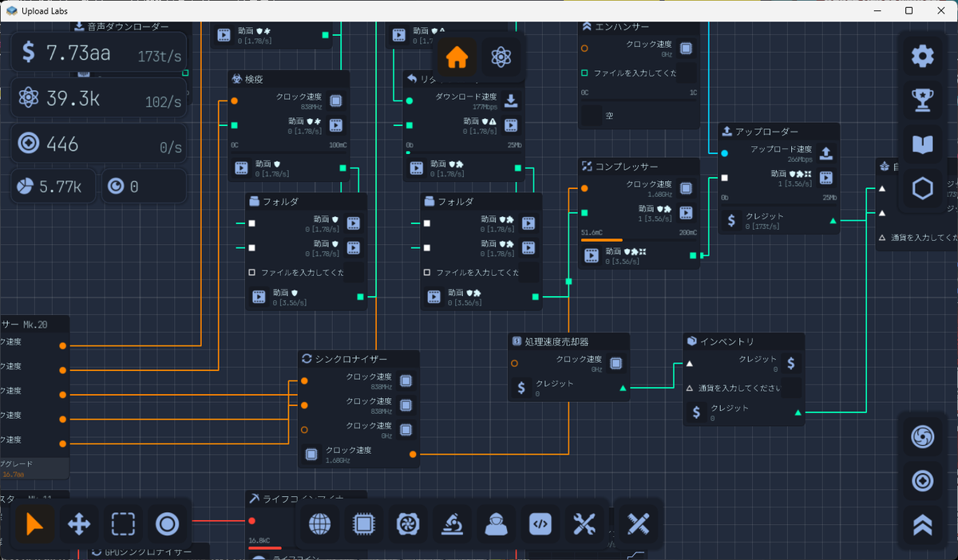This screenshot has height=560, width=958.
Task: Select the 検疫 node title
Action: pos(254,79)
